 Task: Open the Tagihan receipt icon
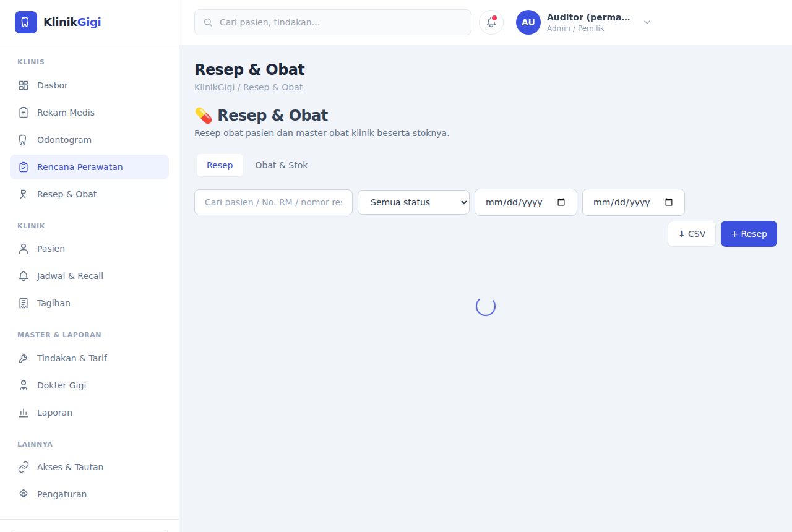(24, 303)
